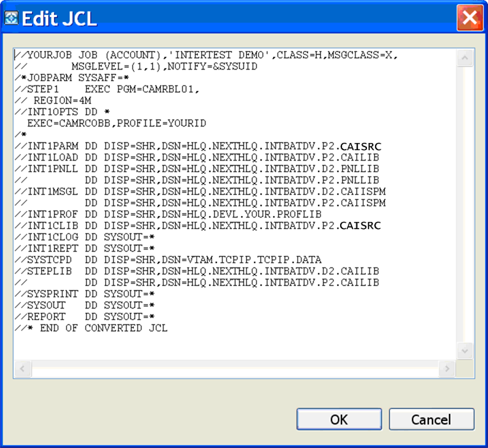Click the EXEC=CAMRCOBB,PROFILE=YOURID line
Screen dimensions: 488x448
coord(117,123)
